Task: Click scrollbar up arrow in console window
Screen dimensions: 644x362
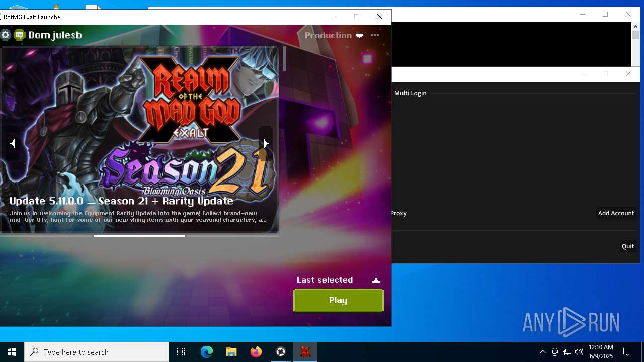Action: point(636,26)
